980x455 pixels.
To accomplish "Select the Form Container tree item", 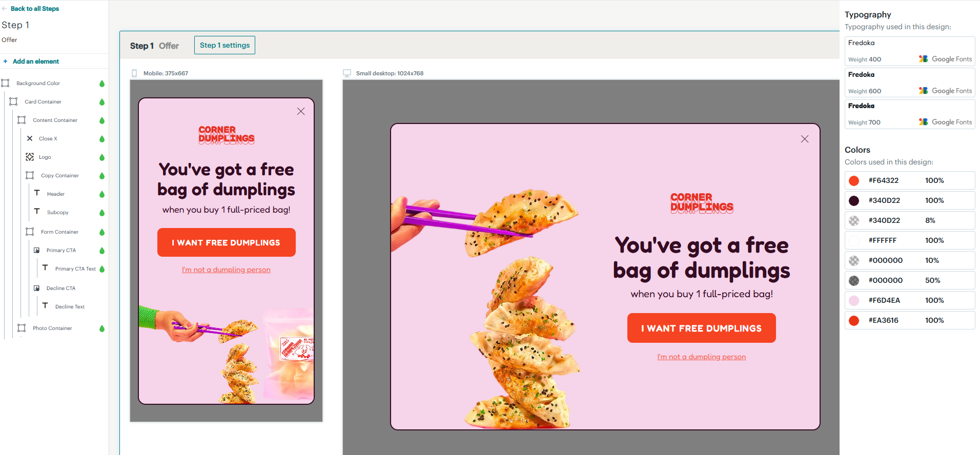I will [60, 232].
